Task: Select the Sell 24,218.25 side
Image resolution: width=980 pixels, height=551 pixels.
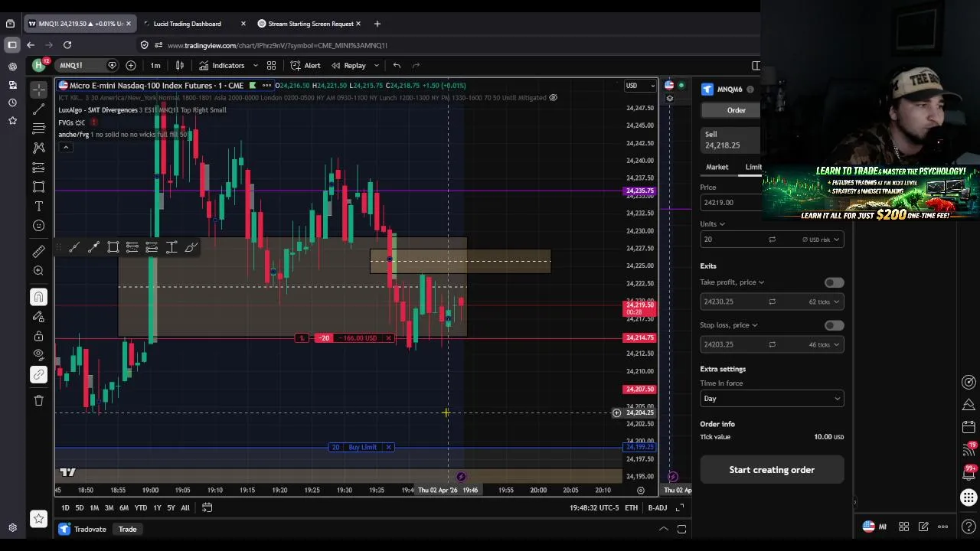Action: coord(730,139)
